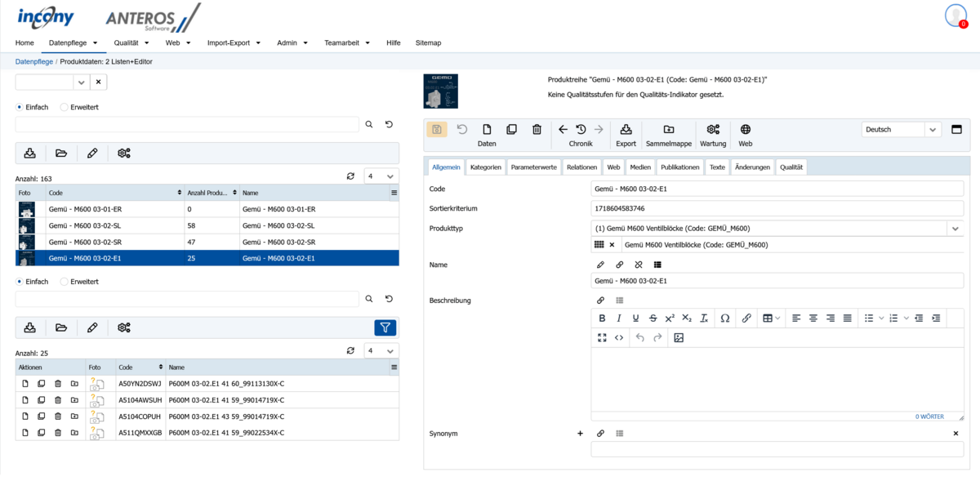Switch to the Parameterwerte tab
Screen dimensions: 980x490
click(533, 167)
